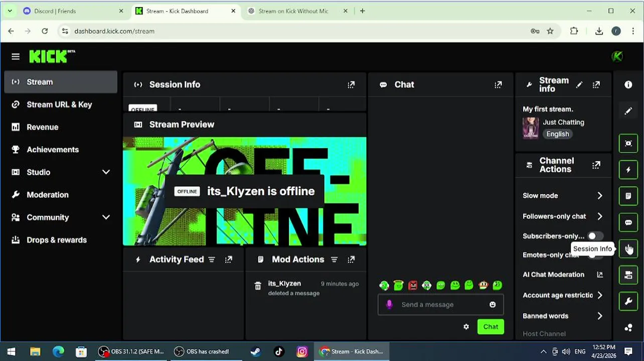
Task: Click the three-dots icon at the rail bottom
Action: (628, 327)
